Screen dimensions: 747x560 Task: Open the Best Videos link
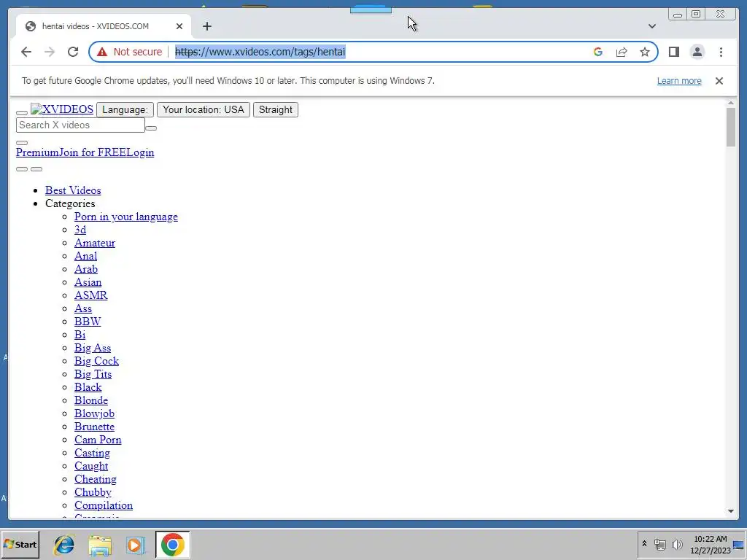(x=73, y=190)
